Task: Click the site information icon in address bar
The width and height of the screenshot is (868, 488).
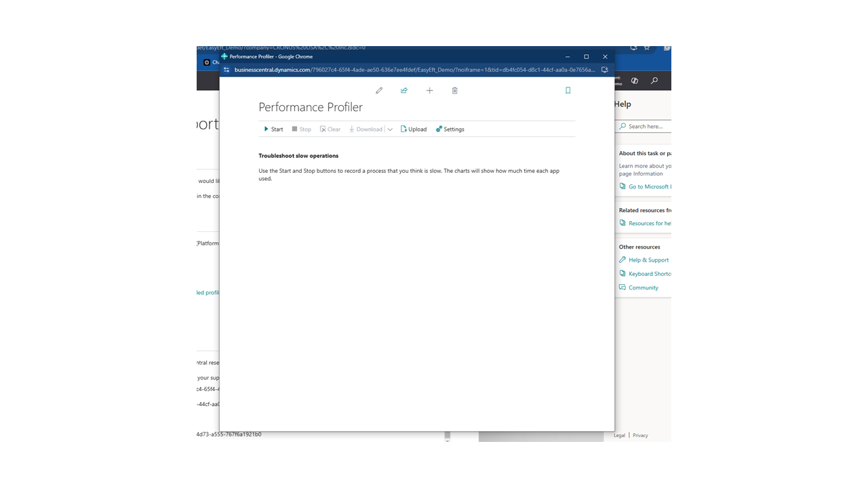Action: tap(227, 70)
